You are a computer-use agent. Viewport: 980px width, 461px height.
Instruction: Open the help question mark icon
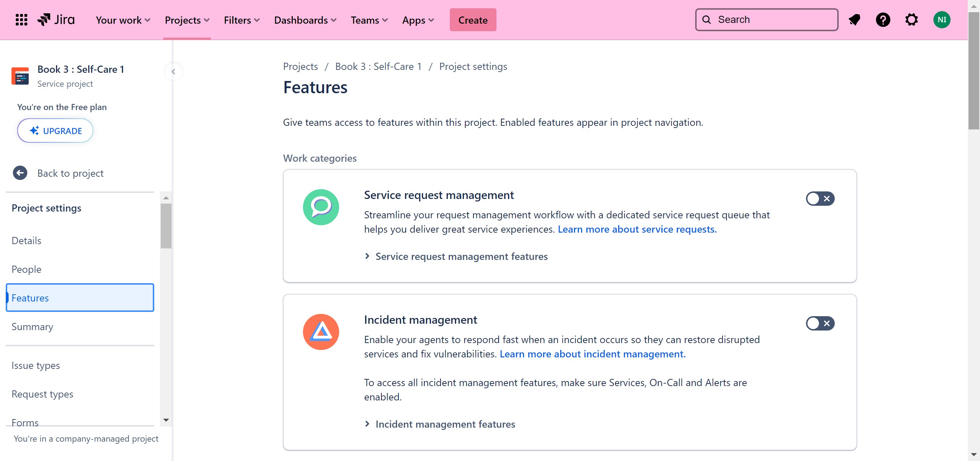pyautogui.click(x=882, y=20)
